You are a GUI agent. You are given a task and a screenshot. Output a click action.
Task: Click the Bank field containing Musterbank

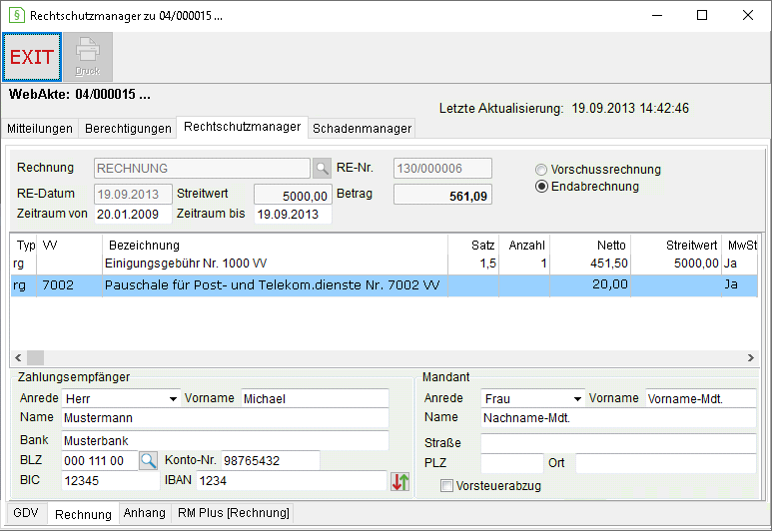pyautogui.click(x=225, y=440)
